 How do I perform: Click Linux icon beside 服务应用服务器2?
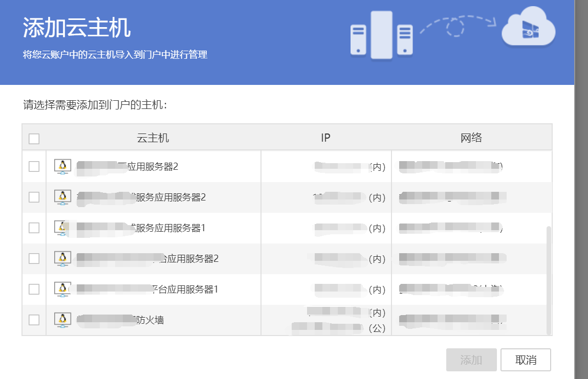click(62, 197)
